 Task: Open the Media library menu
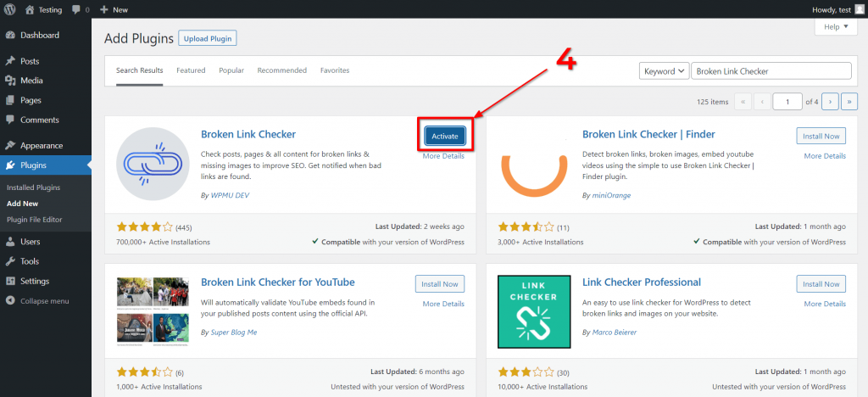pos(31,81)
